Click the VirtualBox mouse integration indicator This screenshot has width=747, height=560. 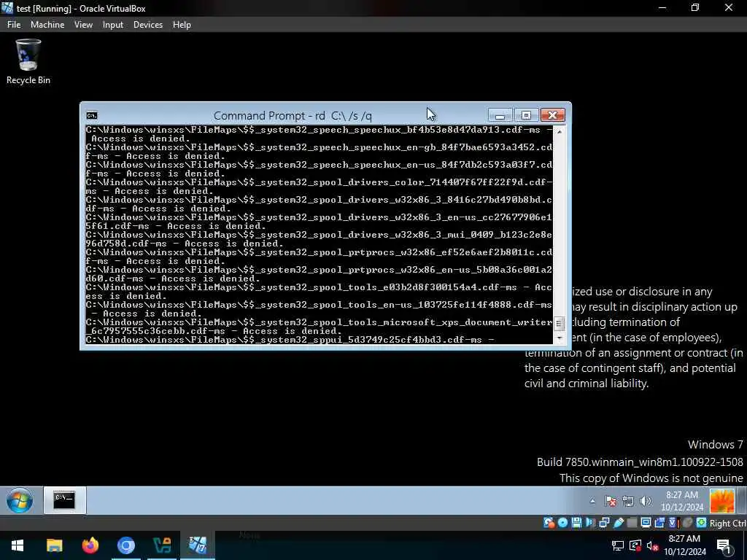pos(687,523)
